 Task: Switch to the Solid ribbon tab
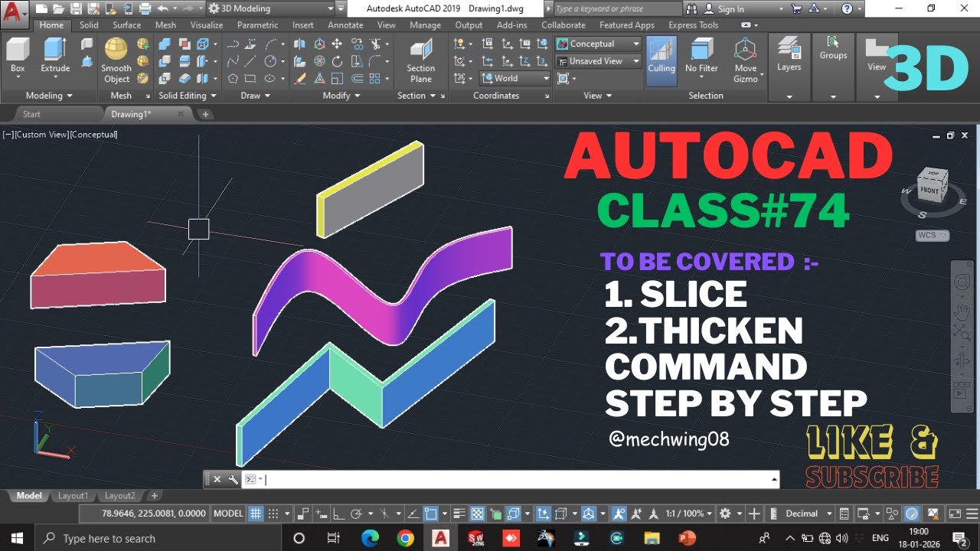coord(89,25)
